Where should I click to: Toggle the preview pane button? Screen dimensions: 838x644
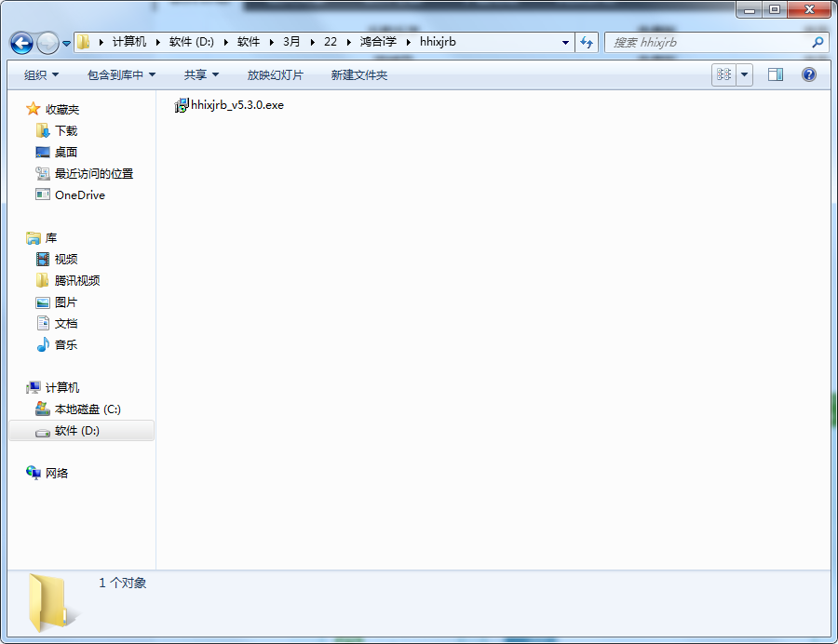tap(775, 74)
